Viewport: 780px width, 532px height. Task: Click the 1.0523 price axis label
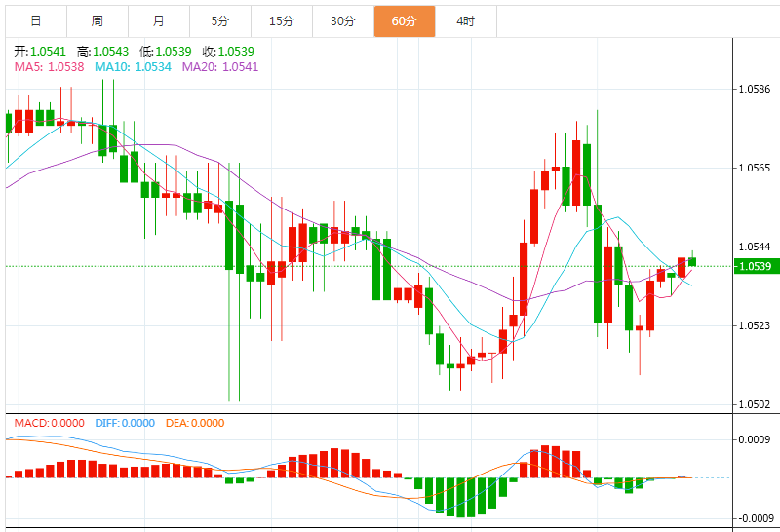click(754, 325)
